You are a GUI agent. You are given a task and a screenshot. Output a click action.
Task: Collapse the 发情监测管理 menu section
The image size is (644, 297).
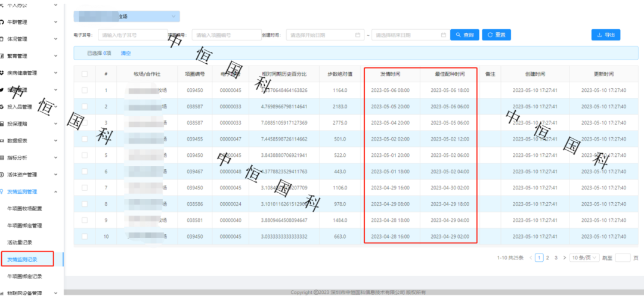coord(55,192)
